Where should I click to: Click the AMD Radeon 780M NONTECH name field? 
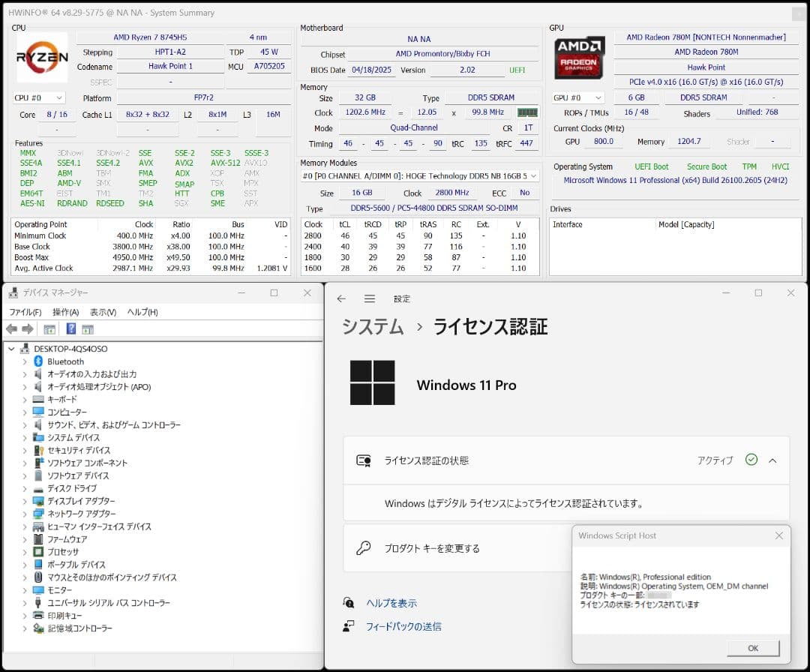706,37
